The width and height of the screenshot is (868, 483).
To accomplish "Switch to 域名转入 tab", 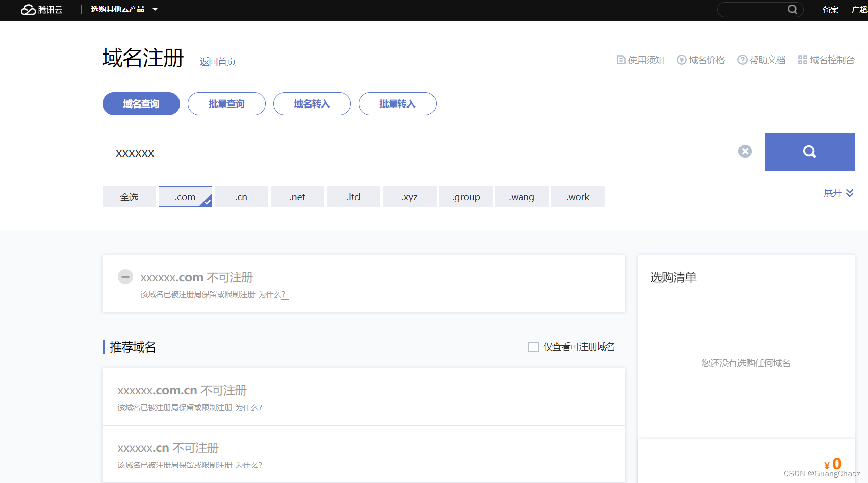I will [x=312, y=104].
